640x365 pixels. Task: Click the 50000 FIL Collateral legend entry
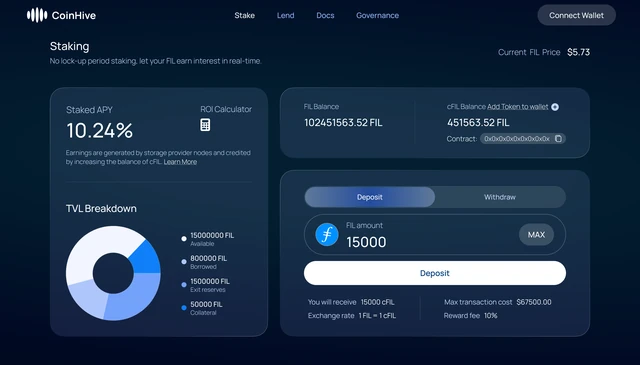[x=202, y=308]
